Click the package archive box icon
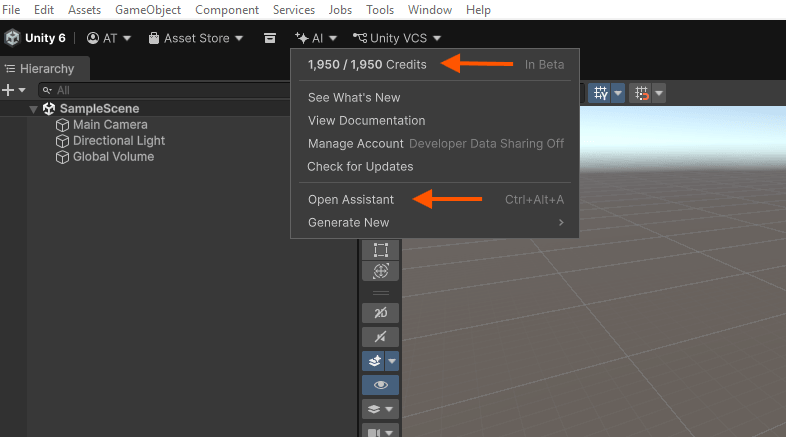This screenshot has height=437, width=786. click(x=270, y=38)
